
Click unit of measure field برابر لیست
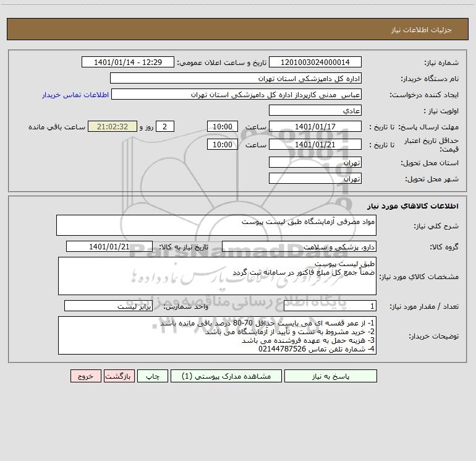108,306
